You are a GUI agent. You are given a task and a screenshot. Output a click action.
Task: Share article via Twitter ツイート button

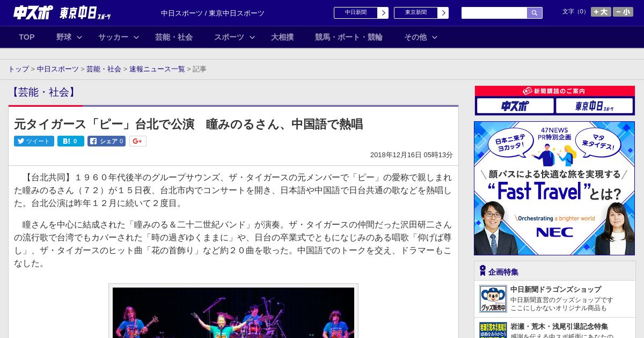(x=34, y=141)
